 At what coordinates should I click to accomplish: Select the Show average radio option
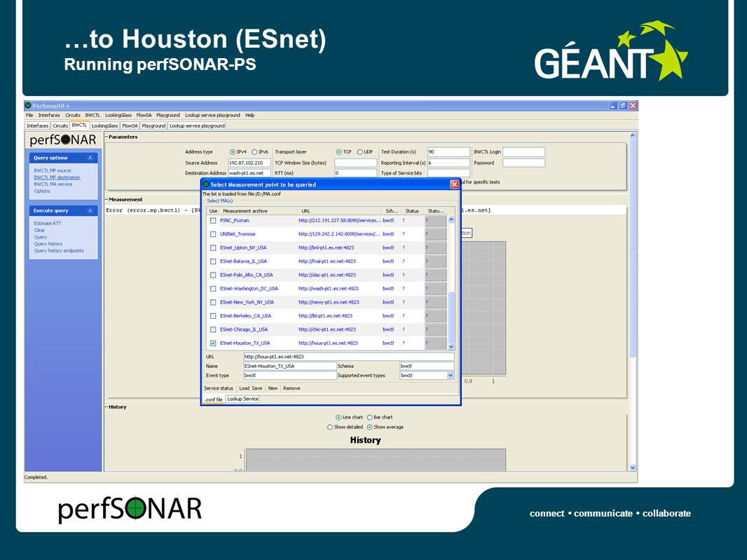coord(370,428)
